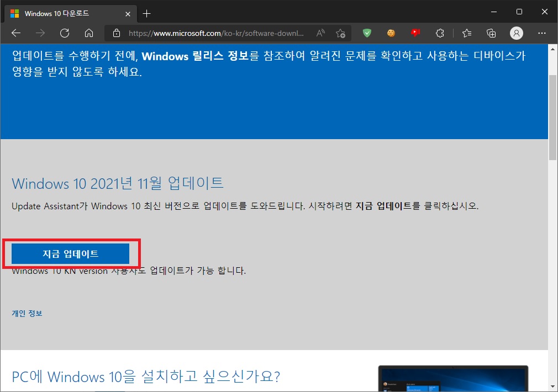Click the address bar URL
Viewport: 558px width, 392px height.
(216, 33)
